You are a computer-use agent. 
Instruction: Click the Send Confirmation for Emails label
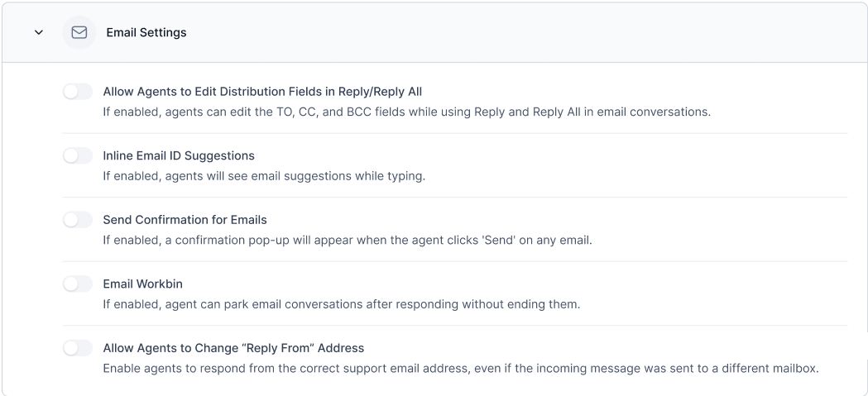tap(185, 220)
